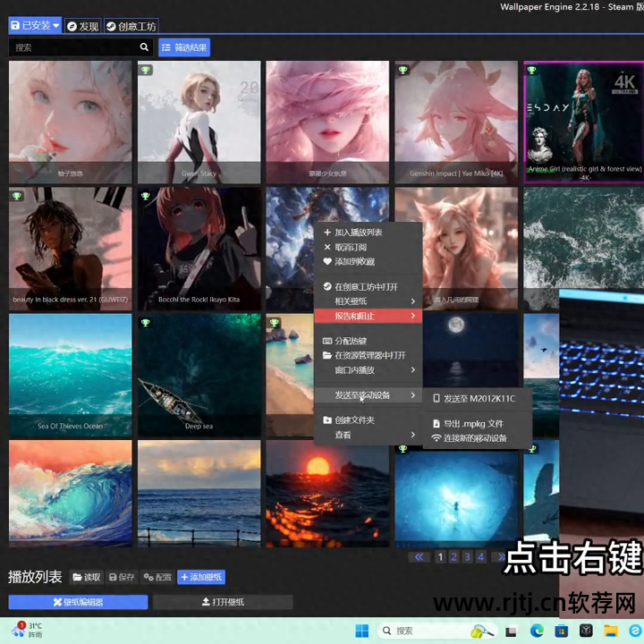Open 配置 playlist configuration
Viewport: 644px width, 644px height.
(x=157, y=577)
